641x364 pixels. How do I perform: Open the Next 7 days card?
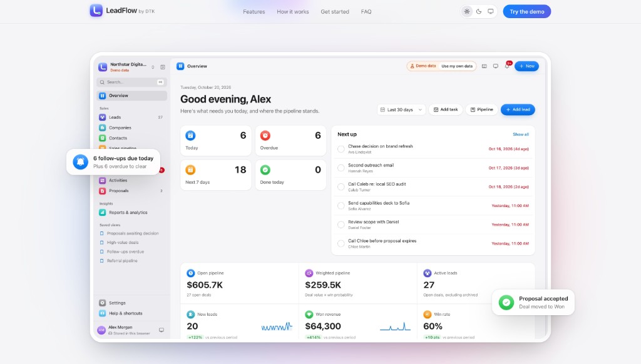pyautogui.click(x=216, y=175)
